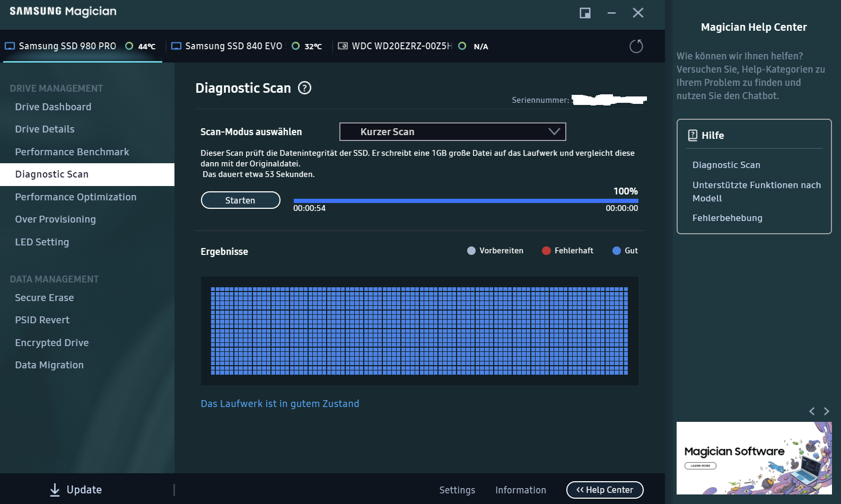
Task: Click the Fehlerhaft red legend dot
Action: point(546,251)
